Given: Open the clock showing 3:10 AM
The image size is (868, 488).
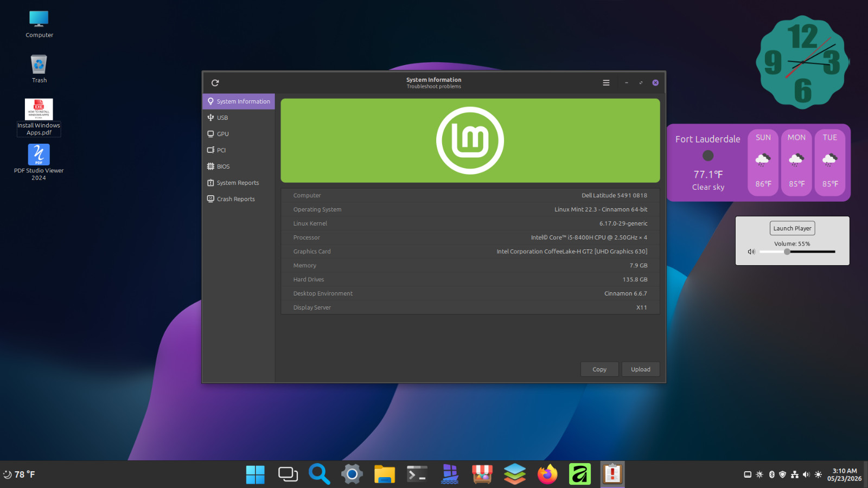Looking at the screenshot, I should [844, 474].
